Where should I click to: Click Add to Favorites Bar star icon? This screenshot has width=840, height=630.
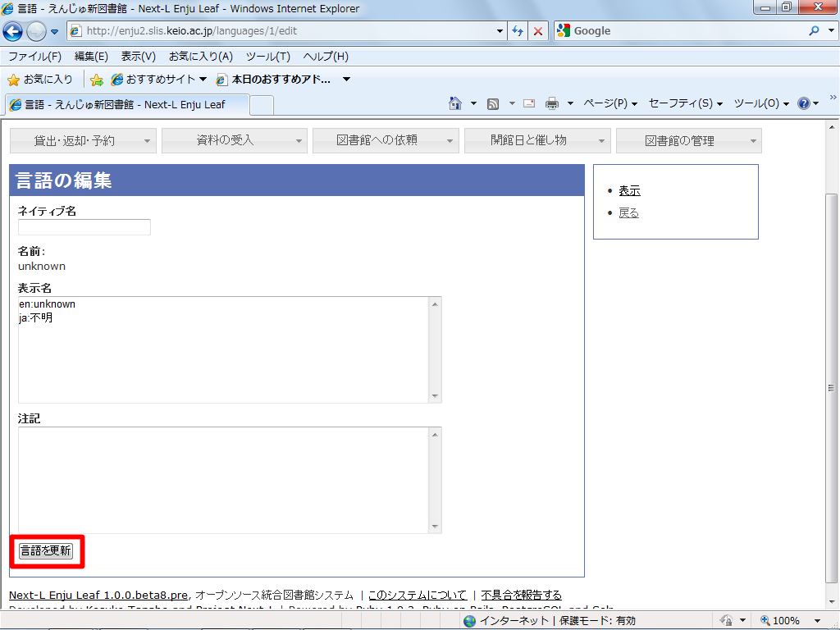(97, 80)
